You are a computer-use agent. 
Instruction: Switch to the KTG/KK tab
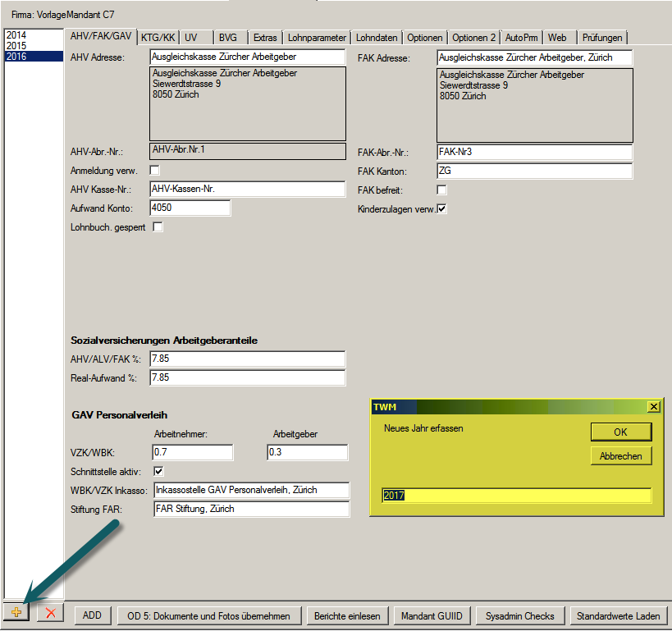click(158, 37)
